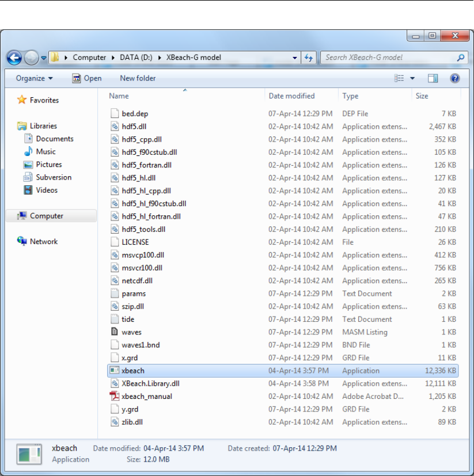Click the MASM Listing type cell
The width and height of the screenshot is (474, 476).
[365, 332]
